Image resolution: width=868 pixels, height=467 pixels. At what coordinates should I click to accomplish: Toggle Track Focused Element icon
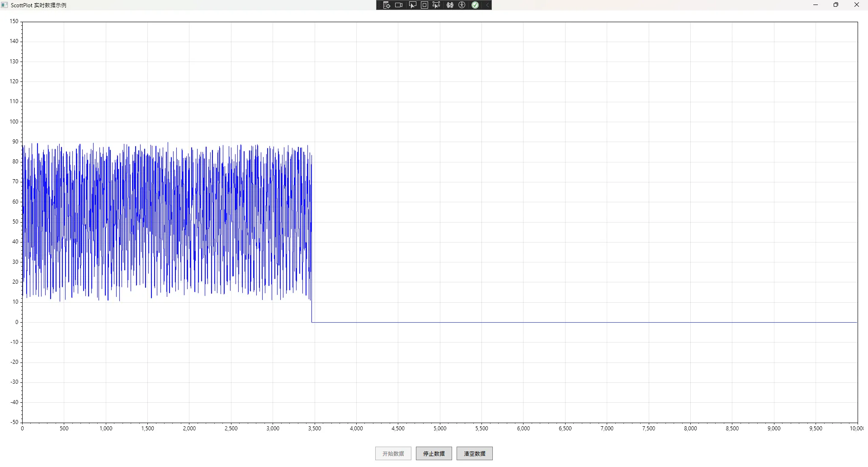(x=436, y=5)
